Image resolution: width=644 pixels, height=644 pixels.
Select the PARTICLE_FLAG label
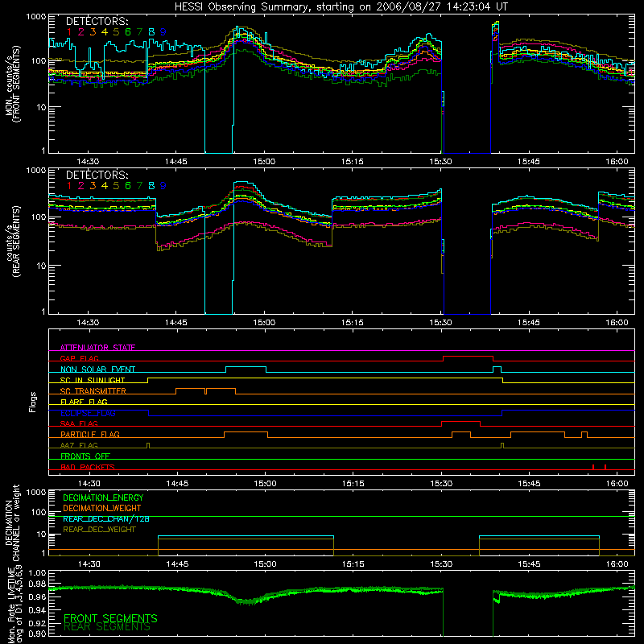click(x=90, y=434)
